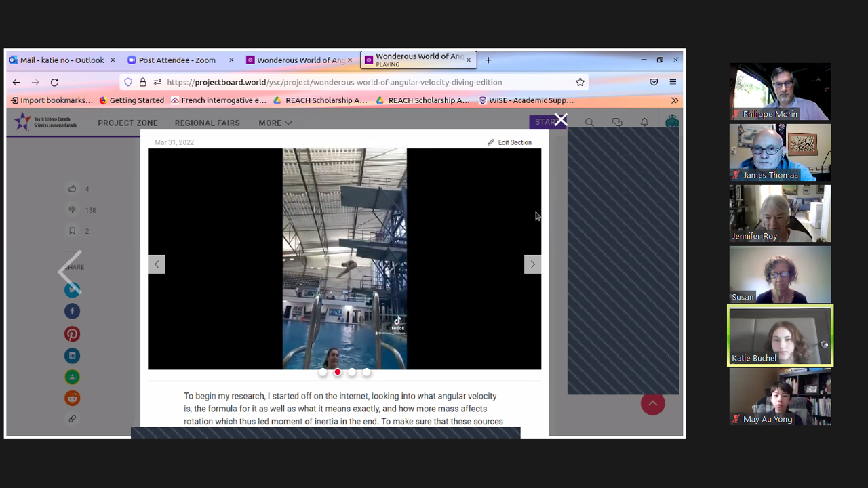Share project on Reddit
This screenshot has width=868, height=488.
click(72, 399)
